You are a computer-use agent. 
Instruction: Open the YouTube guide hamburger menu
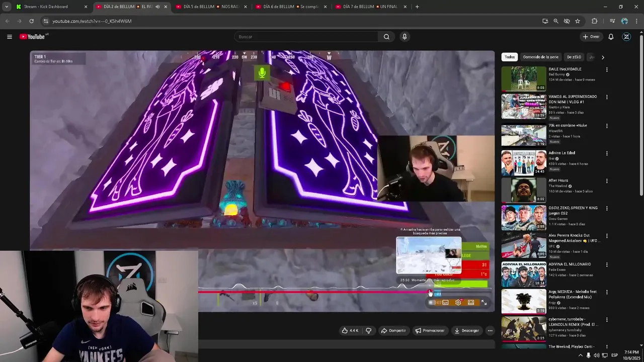(10, 37)
